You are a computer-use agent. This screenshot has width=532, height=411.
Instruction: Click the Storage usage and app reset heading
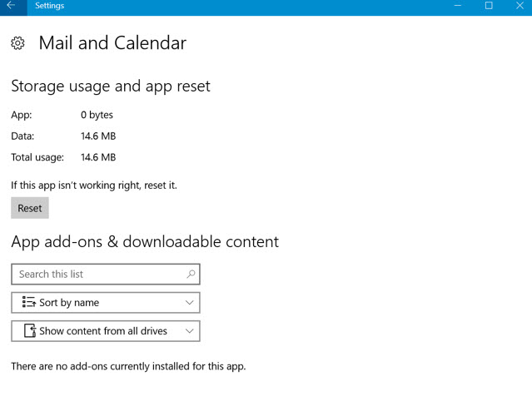[111, 87]
